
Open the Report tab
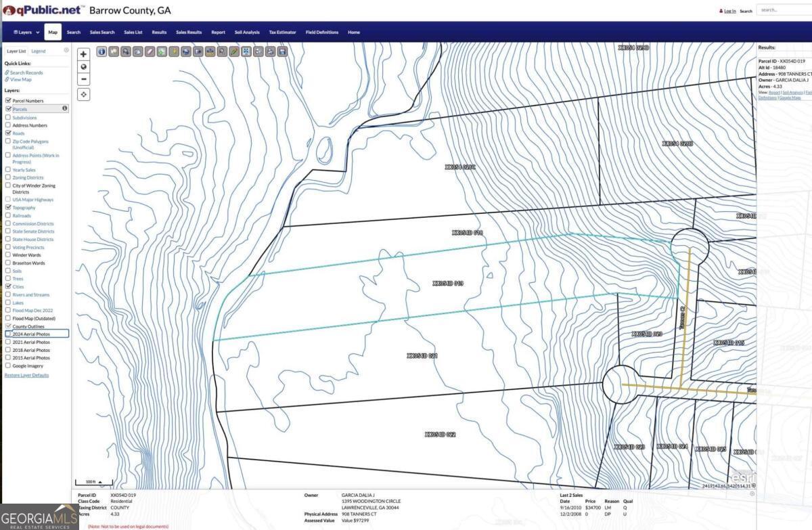point(218,32)
